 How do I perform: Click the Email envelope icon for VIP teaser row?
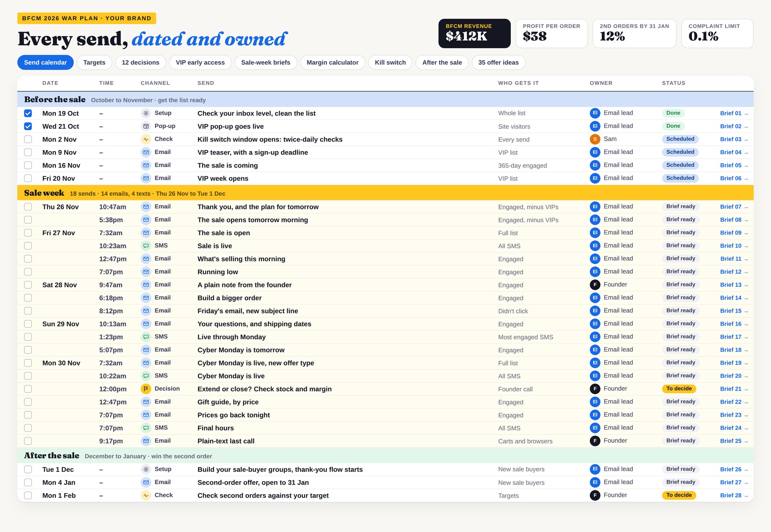[146, 152]
